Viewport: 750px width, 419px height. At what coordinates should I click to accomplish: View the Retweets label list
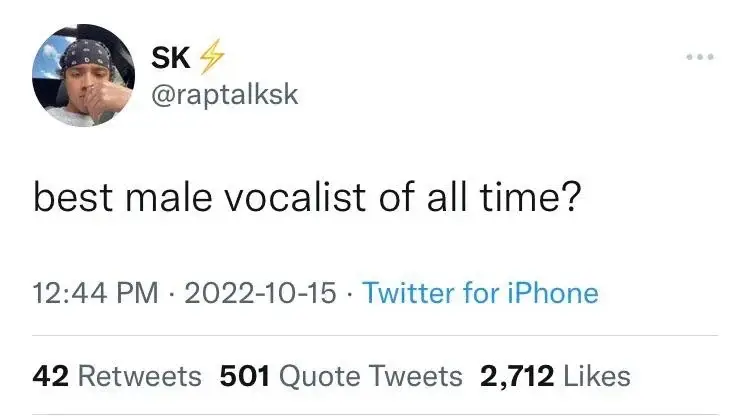pos(139,376)
